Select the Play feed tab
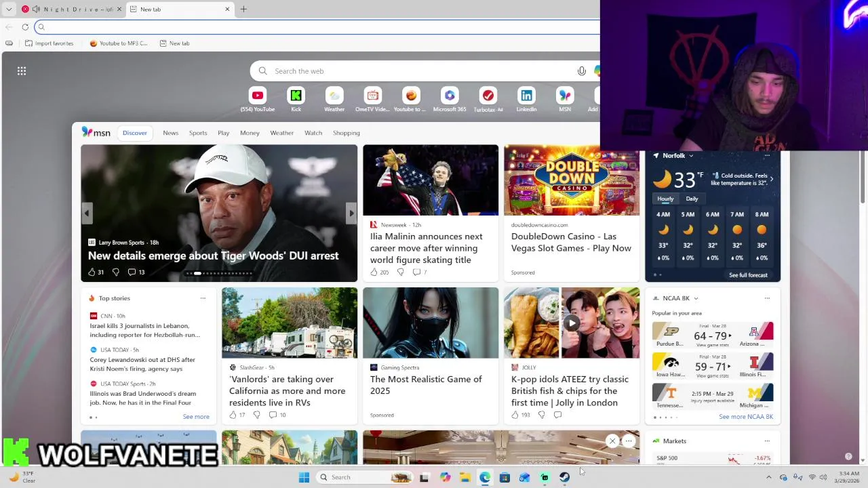The width and height of the screenshot is (868, 488). pyautogui.click(x=223, y=133)
